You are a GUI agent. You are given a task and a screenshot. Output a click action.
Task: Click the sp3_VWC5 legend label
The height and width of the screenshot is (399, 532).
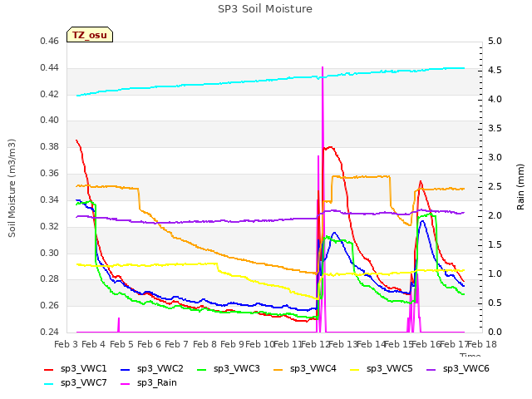[390, 369]
